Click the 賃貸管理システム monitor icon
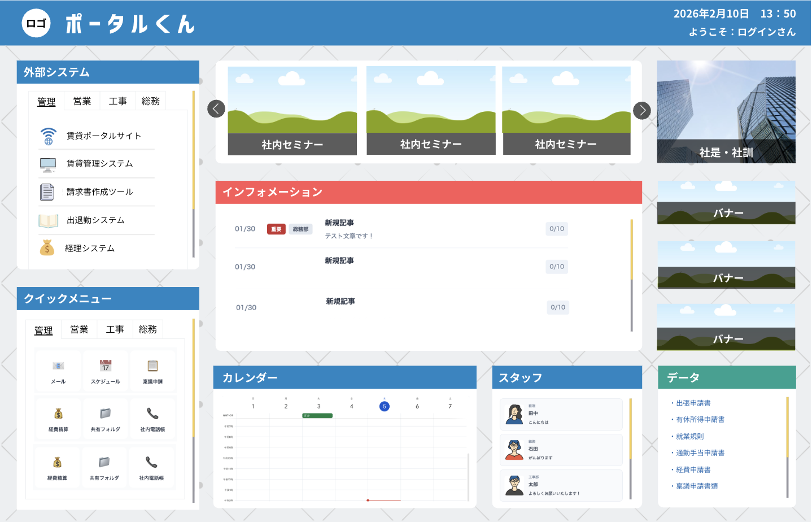Screen dimensions: 812x522 point(48,163)
